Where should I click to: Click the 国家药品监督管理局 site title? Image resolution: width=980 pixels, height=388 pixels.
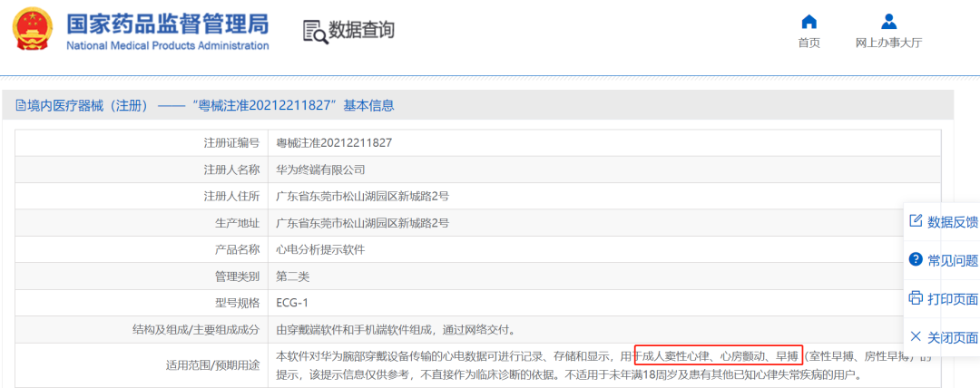click(x=168, y=23)
